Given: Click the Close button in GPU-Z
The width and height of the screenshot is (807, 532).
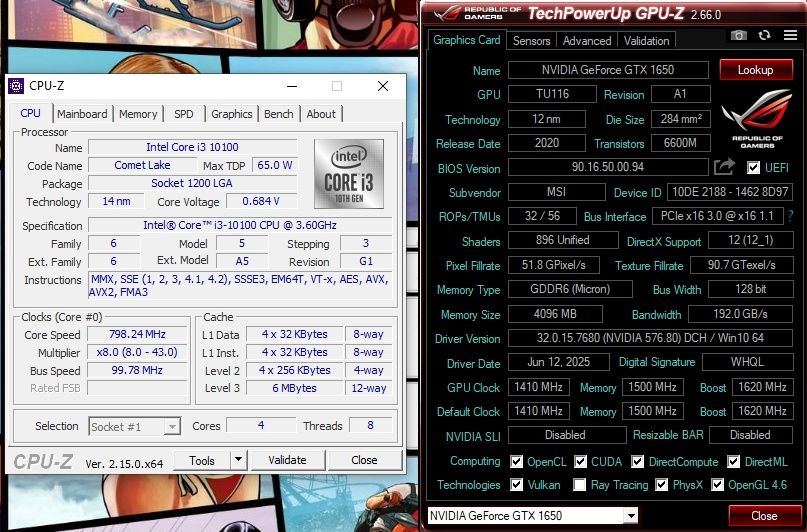Looking at the screenshot, I should pos(764,516).
